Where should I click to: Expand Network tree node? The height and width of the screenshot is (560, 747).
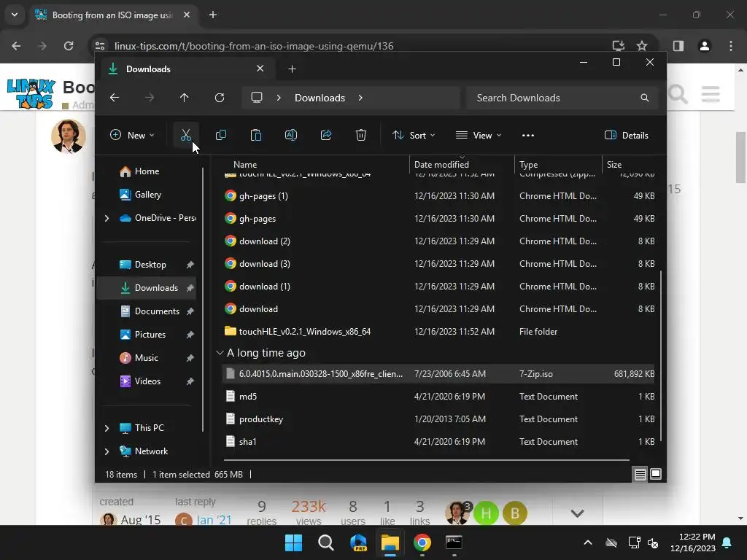[107, 451]
